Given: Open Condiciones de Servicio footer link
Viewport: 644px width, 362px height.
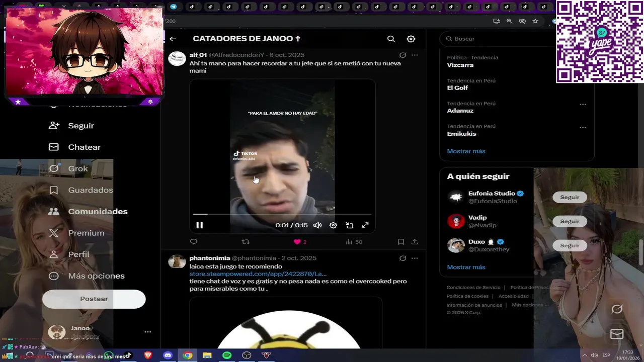Looking at the screenshot, I should (473, 288).
